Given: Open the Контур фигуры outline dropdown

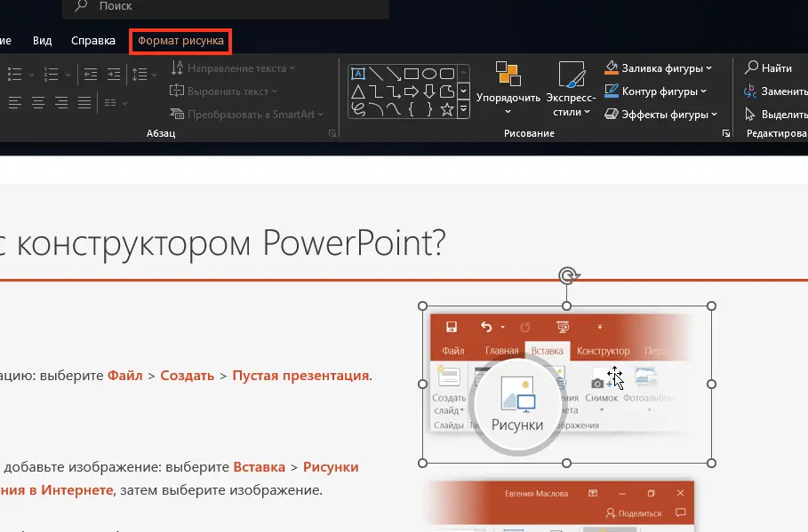Looking at the screenshot, I should pos(656,91).
